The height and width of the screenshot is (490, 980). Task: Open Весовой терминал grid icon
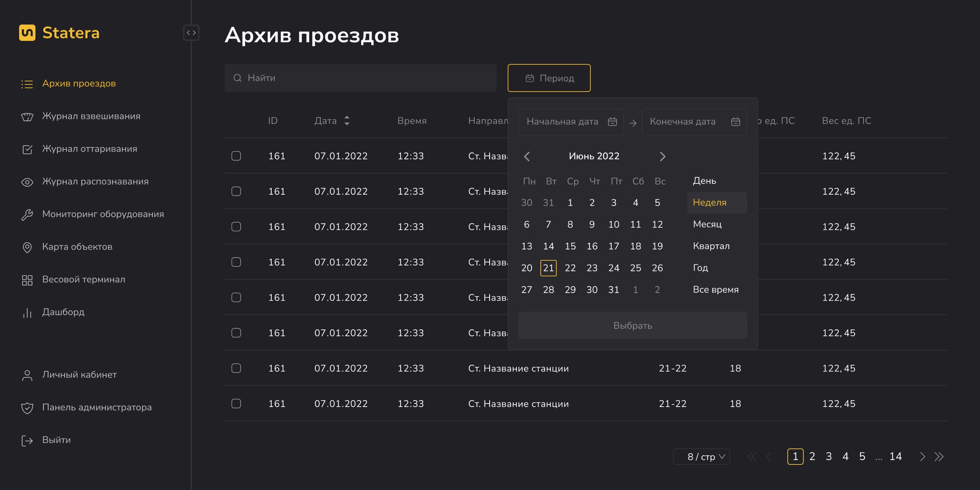pyautogui.click(x=27, y=280)
